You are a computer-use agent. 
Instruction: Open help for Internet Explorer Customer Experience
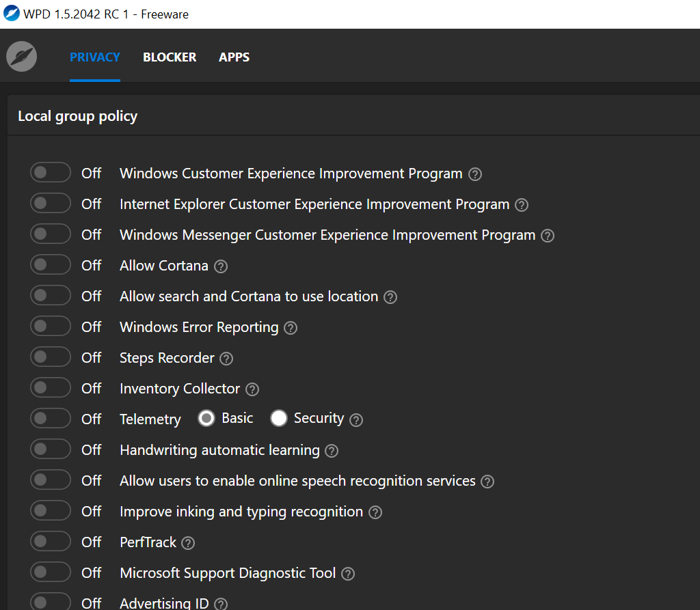tap(522, 205)
